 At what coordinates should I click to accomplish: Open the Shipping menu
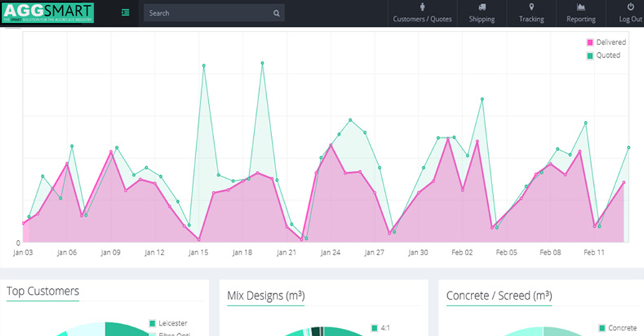tap(482, 13)
